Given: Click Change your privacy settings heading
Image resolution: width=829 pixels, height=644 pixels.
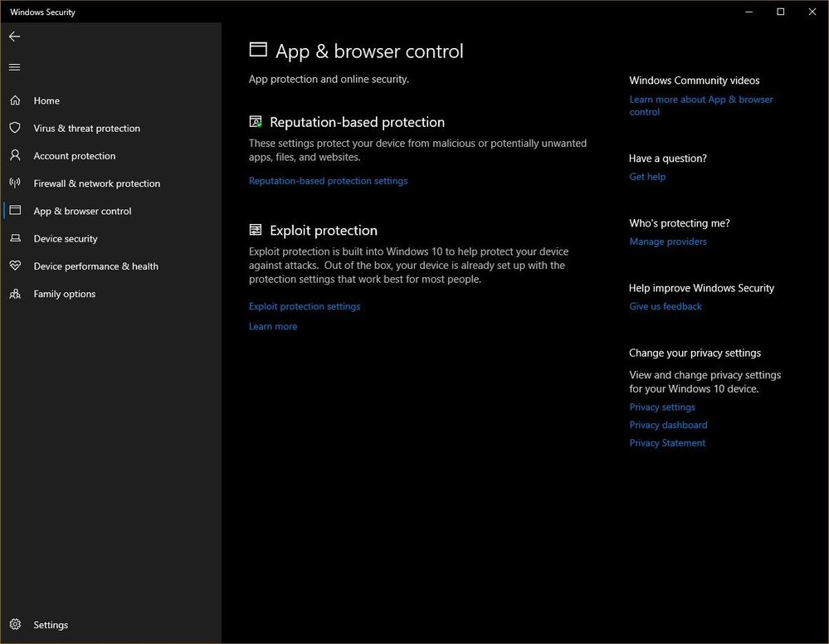Looking at the screenshot, I should (x=695, y=353).
